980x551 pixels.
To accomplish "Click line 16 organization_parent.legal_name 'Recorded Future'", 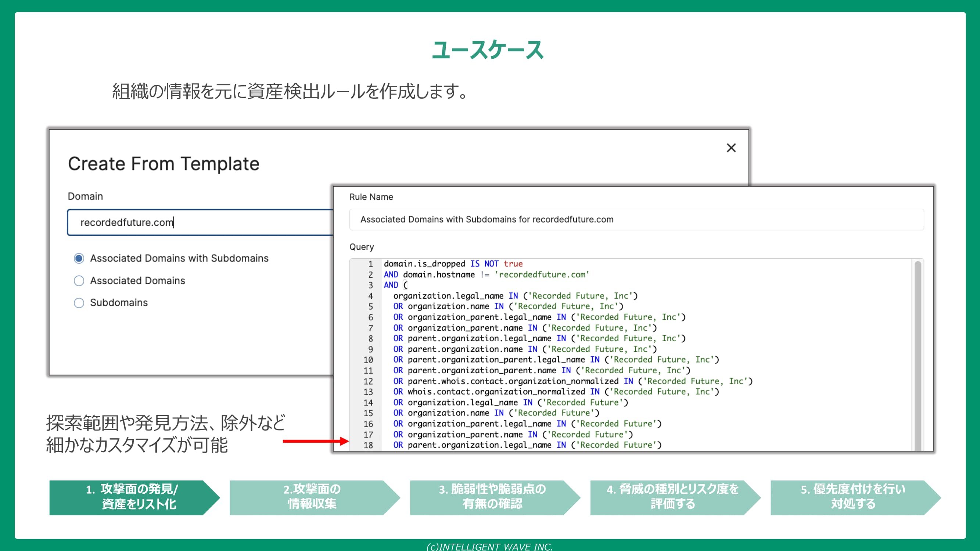I will tap(527, 424).
